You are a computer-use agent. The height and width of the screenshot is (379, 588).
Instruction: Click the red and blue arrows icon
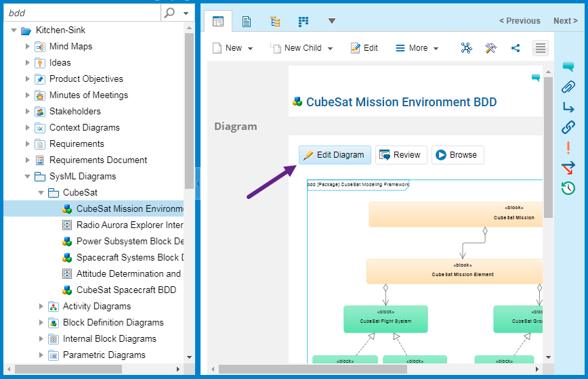click(x=568, y=168)
